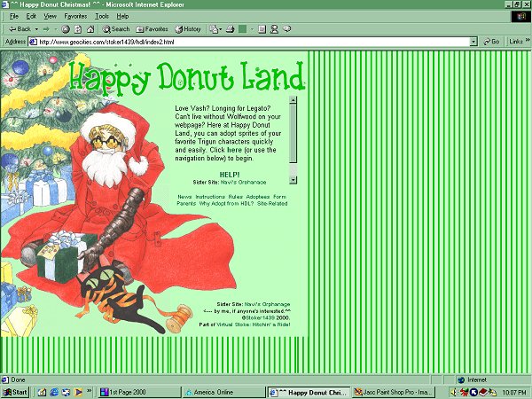Switch to Jasc Paint Shop Pro taskbar button
Image resolution: width=532 pixels, height=399 pixels.
[x=394, y=392]
